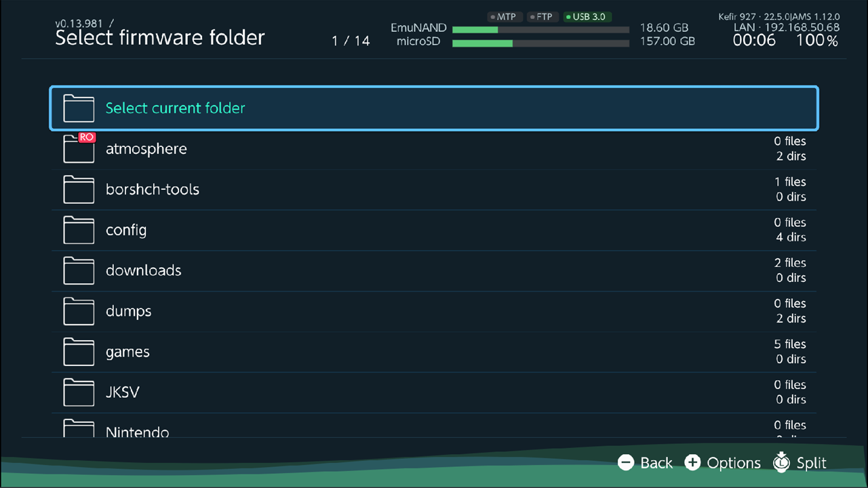
Task: Click the borshch-tools folder icon
Action: tap(79, 190)
